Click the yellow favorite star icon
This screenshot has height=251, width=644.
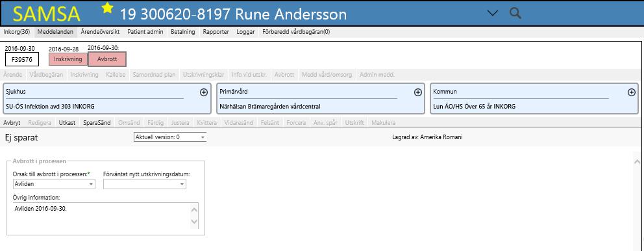pyautogui.click(x=107, y=8)
